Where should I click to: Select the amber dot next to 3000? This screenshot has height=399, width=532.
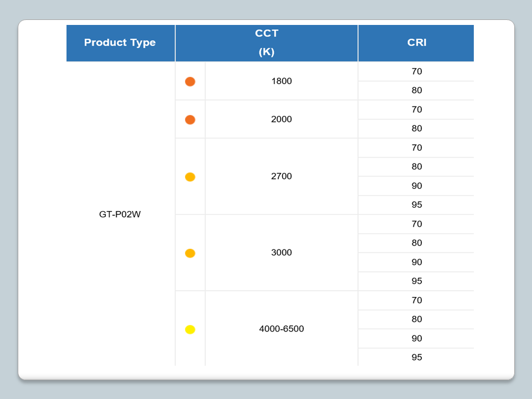coord(190,253)
